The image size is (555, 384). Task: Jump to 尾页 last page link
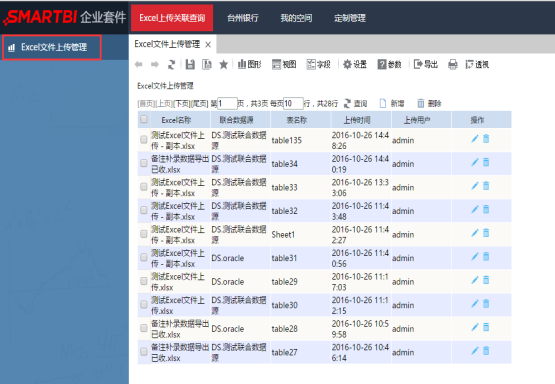[199, 104]
